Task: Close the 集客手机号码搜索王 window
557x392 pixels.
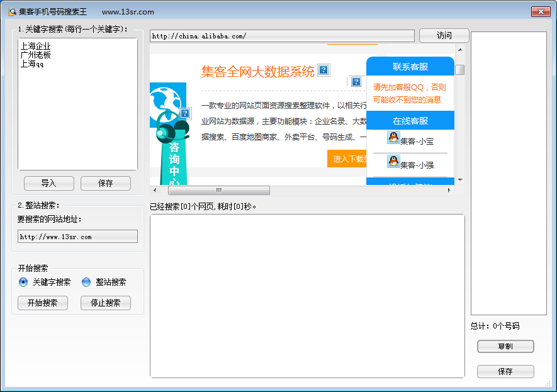Action: click(x=541, y=11)
